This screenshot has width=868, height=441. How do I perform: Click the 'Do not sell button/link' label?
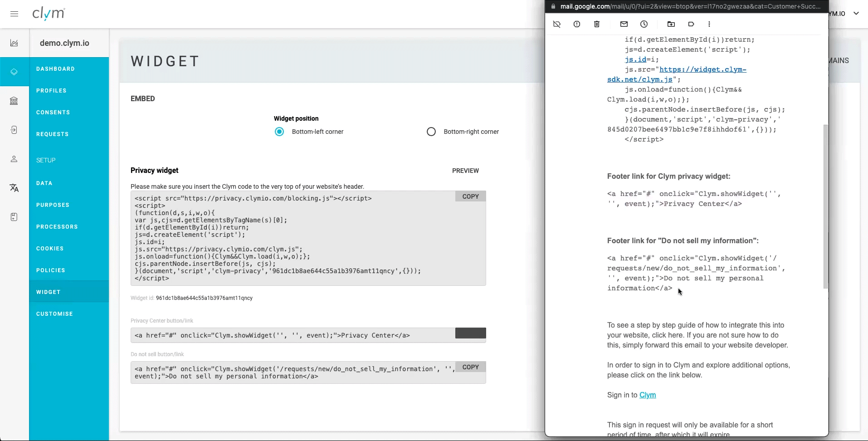157,354
